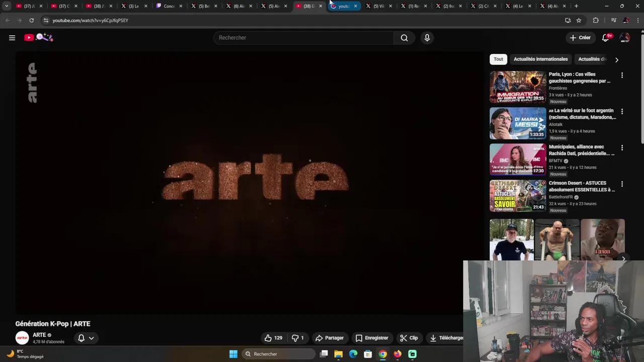Open YouTube notifications bell at top
This screenshot has width=644, height=362.
coord(606,38)
